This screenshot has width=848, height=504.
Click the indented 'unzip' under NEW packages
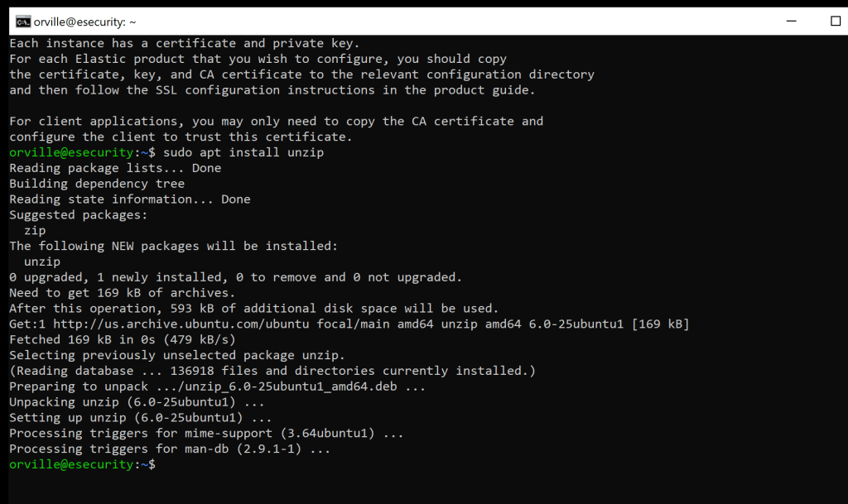[x=42, y=262]
